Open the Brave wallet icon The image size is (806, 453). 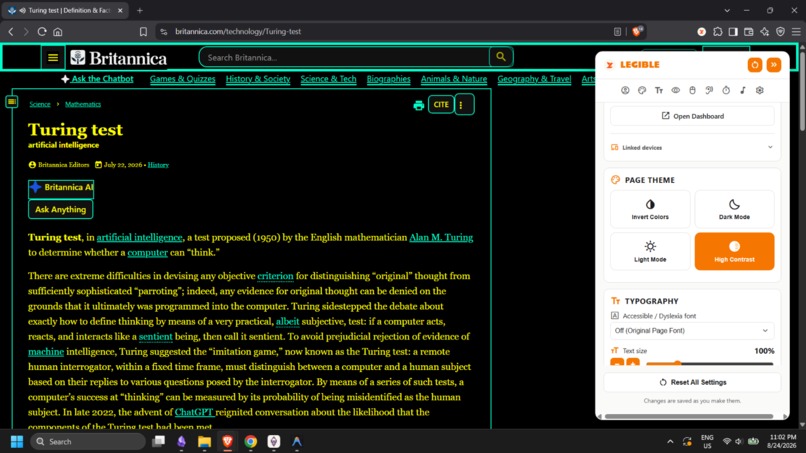(x=749, y=32)
